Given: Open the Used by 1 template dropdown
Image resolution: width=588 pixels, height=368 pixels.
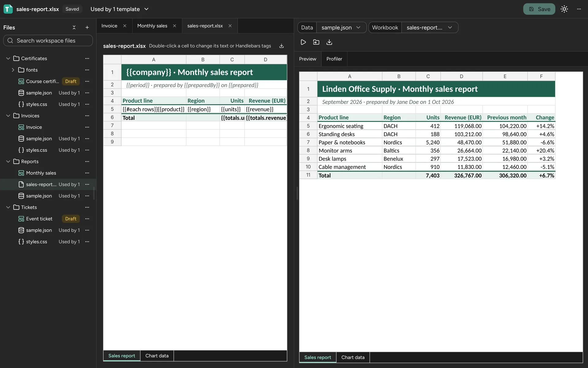Looking at the screenshot, I should pos(119,9).
